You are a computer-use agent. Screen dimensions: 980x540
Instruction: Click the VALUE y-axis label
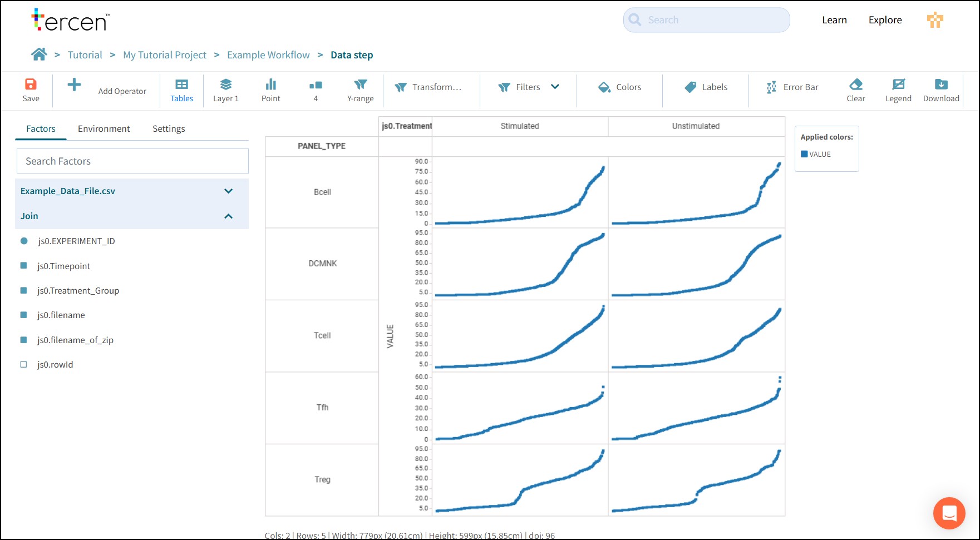(x=390, y=336)
